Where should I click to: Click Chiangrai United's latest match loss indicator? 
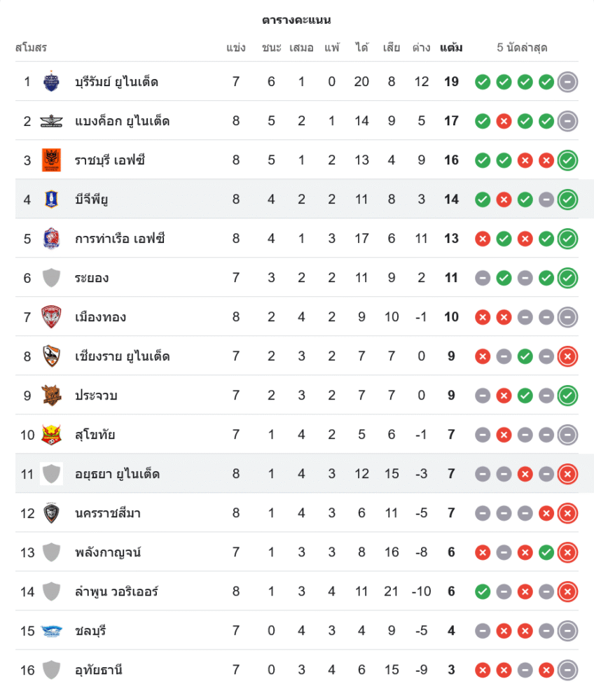(x=568, y=356)
